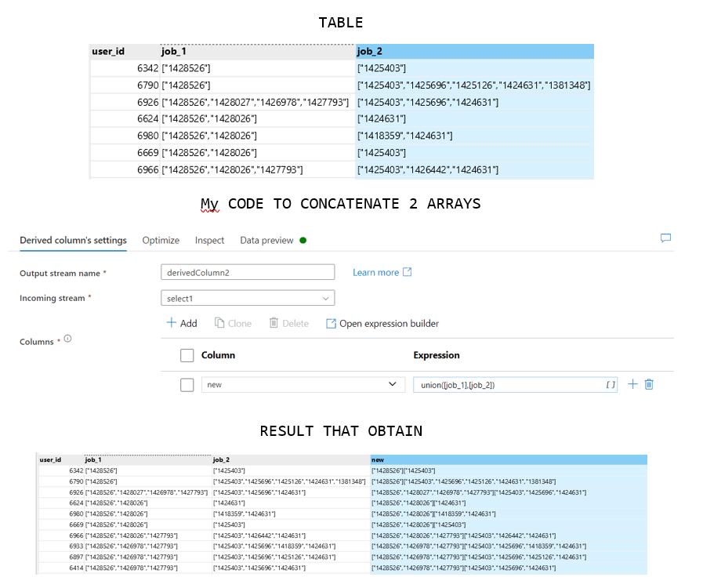This screenshot has width=703, height=588.
Task: Switch to the Inspect tab
Action: (209, 240)
